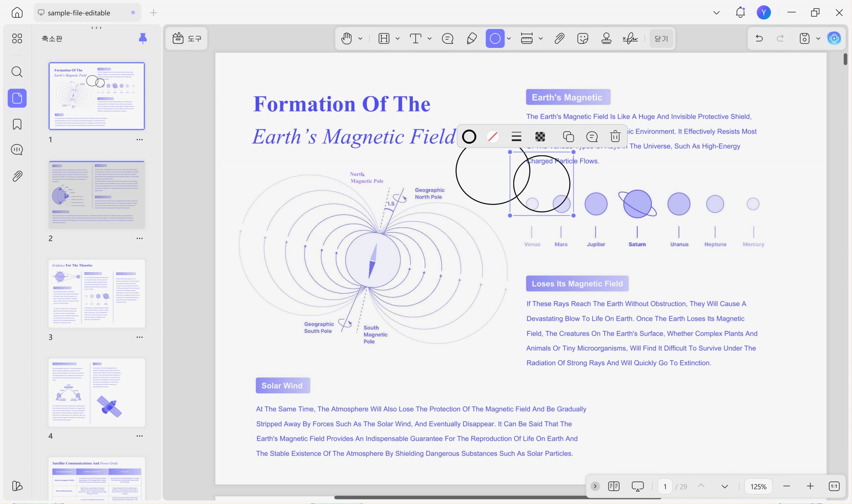Open bookmarks panel in left sidebar
This screenshot has height=504, width=852.
click(17, 124)
